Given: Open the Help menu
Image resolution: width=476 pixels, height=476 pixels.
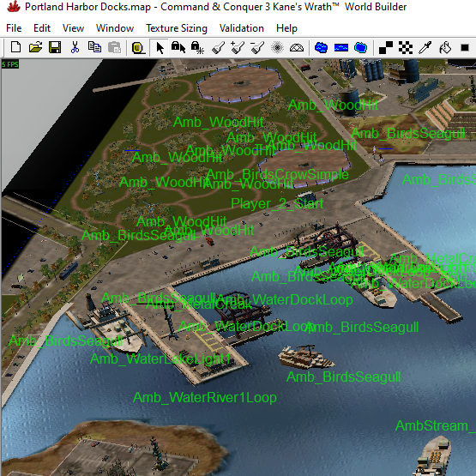Looking at the screenshot, I should pyautogui.click(x=286, y=28).
